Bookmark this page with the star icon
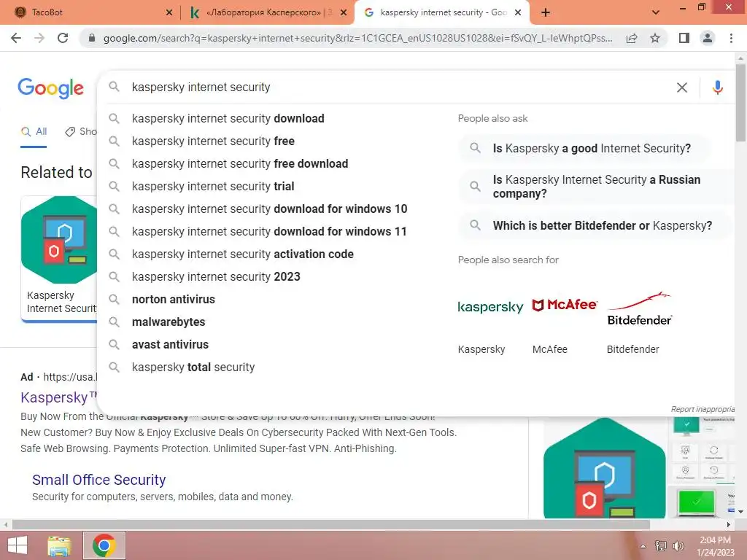Screen dimensions: 747x560 point(655,38)
